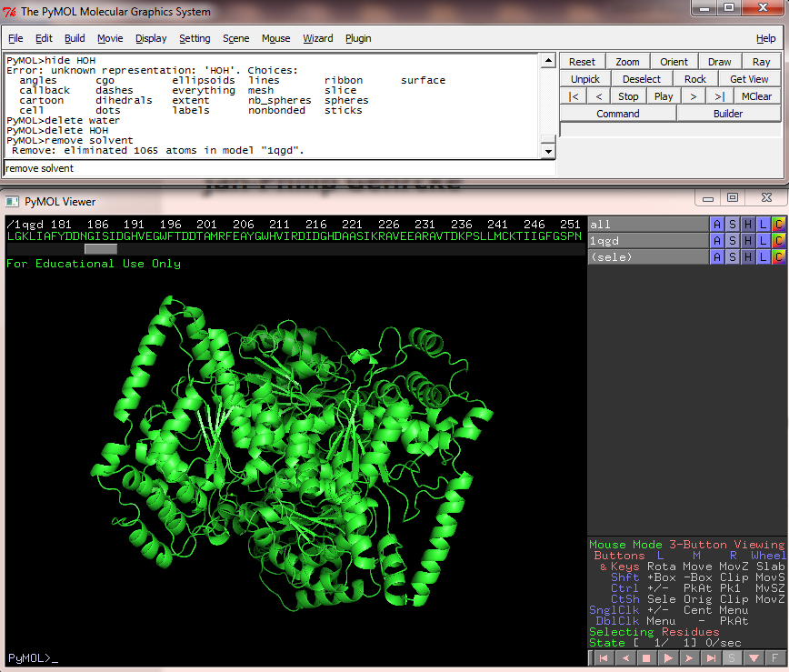789x672 pixels.
Task: Open the Scene menu
Action: point(236,38)
